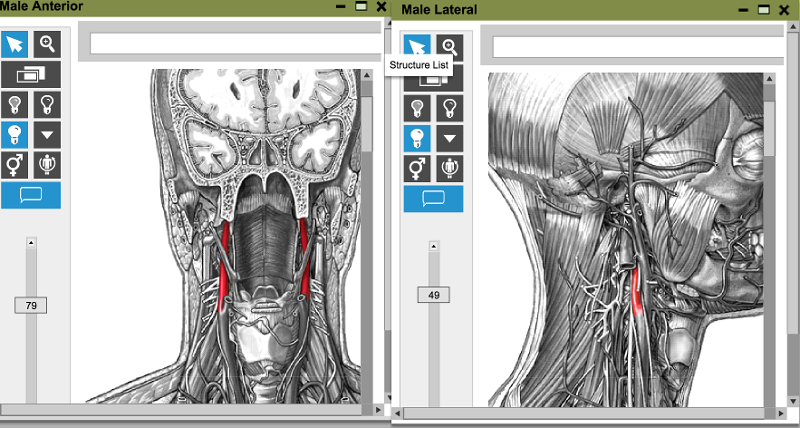This screenshot has width=800, height=428.
Task: Toggle the male/female gender icon in Male Anterior
Action: click(x=15, y=164)
